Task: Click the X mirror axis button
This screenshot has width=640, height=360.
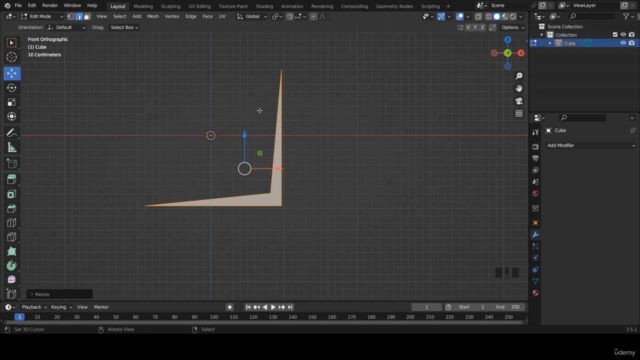Action: [x=468, y=27]
